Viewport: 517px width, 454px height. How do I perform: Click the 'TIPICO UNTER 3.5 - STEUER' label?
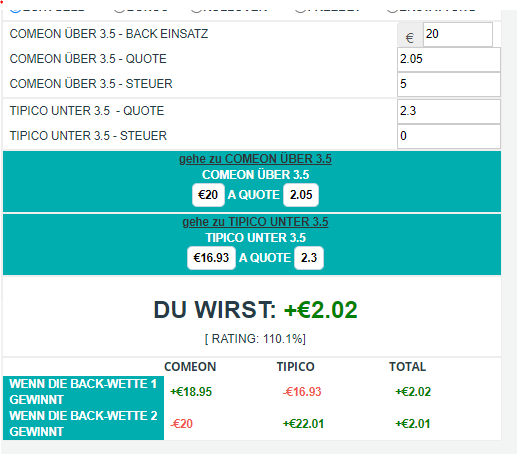[x=88, y=136]
